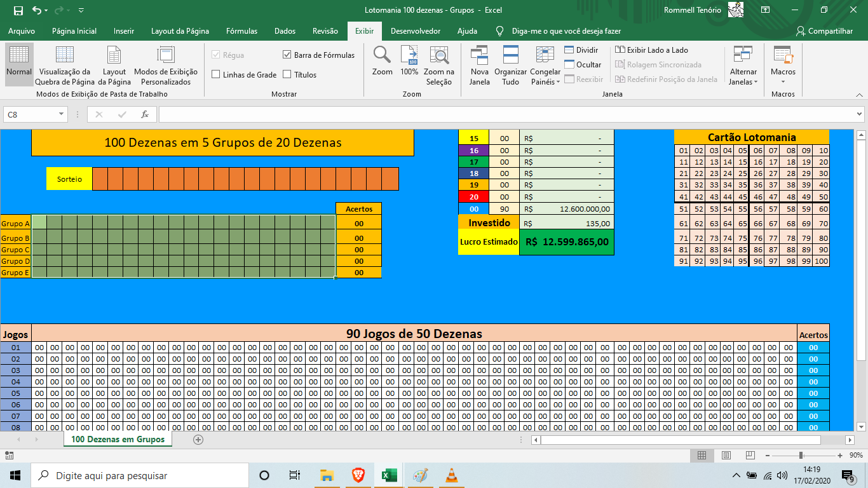Enable the Títulos checkbox

point(287,75)
